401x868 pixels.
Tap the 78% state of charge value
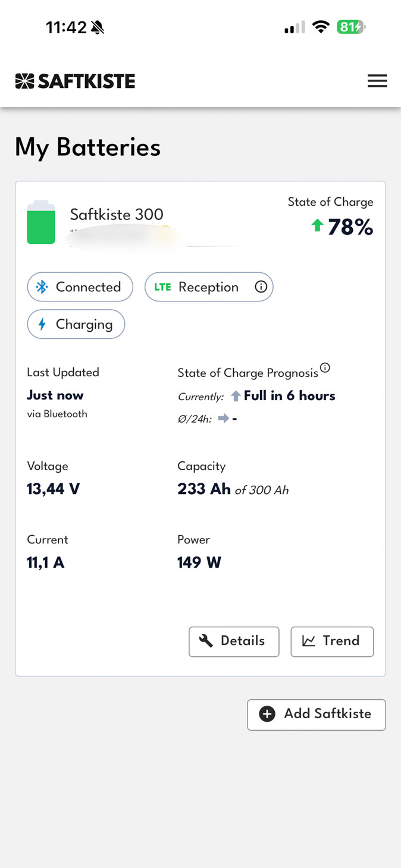click(x=350, y=227)
